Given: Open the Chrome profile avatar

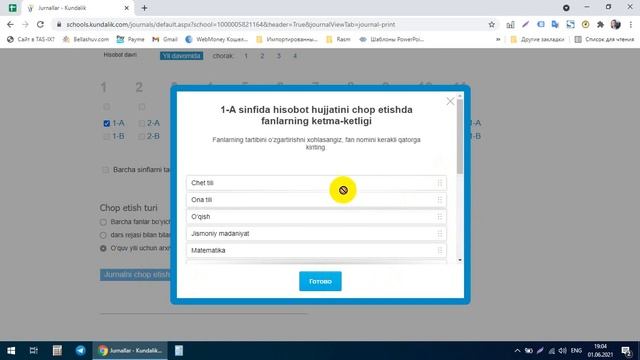Looking at the screenshot, I should pyautogui.click(x=616, y=24).
